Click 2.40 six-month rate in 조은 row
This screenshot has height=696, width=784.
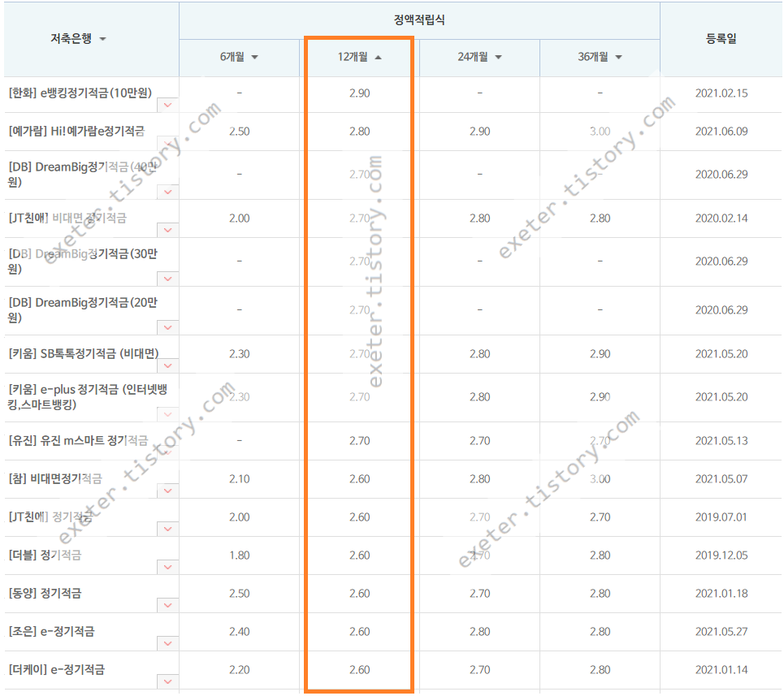(x=240, y=632)
